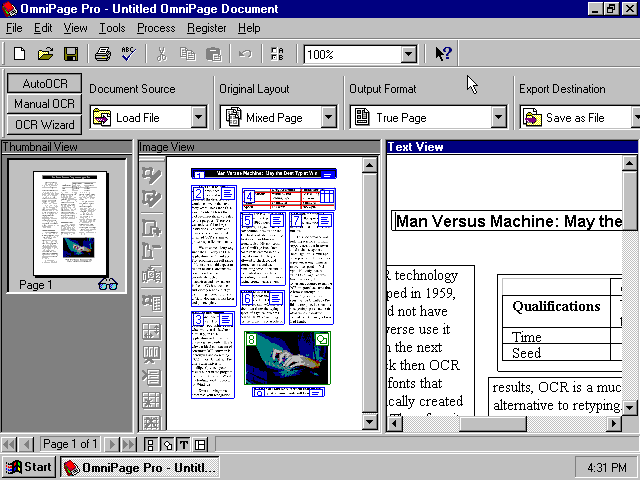Select the subtract-from-zone minus tool

point(151,251)
